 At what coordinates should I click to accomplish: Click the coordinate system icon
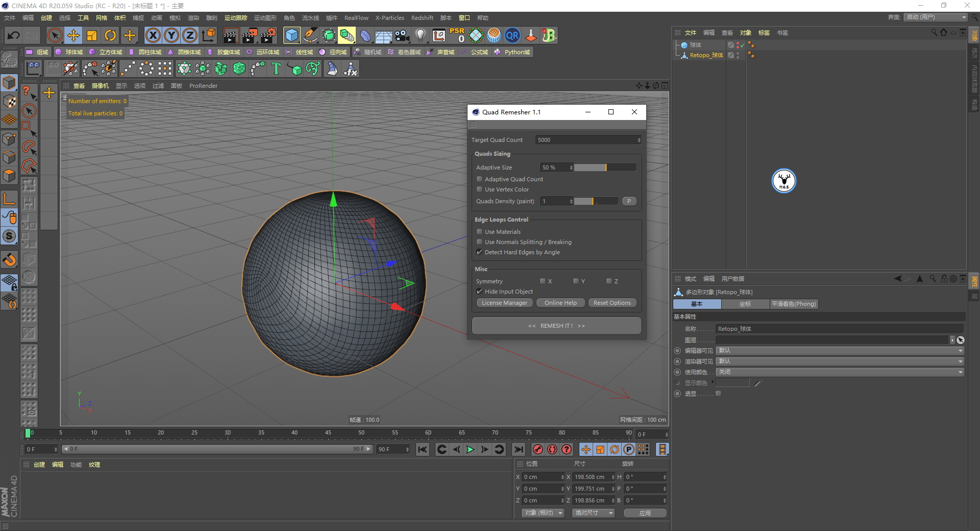click(209, 35)
